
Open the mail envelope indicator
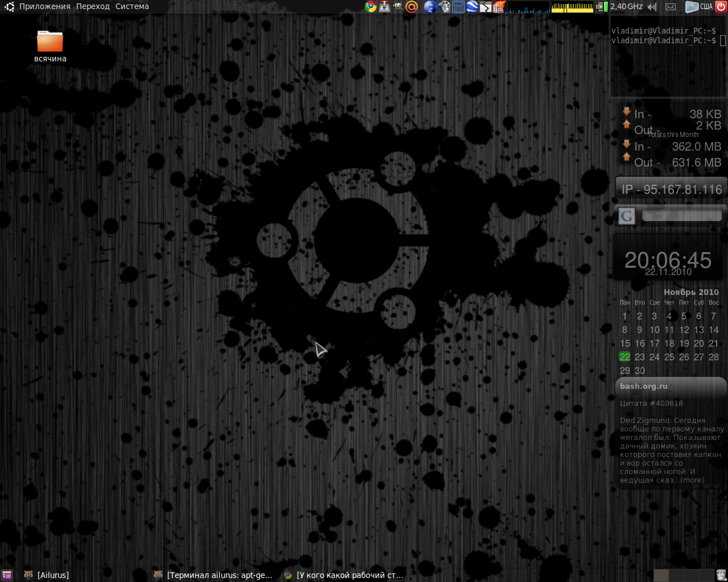[x=671, y=7]
